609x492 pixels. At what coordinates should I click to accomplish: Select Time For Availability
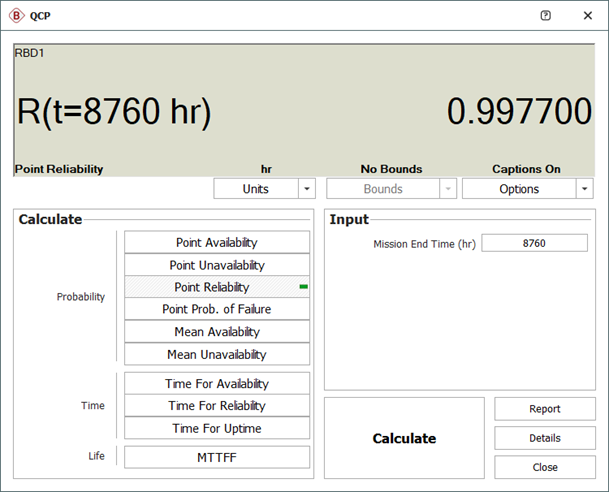click(x=217, y=384)
